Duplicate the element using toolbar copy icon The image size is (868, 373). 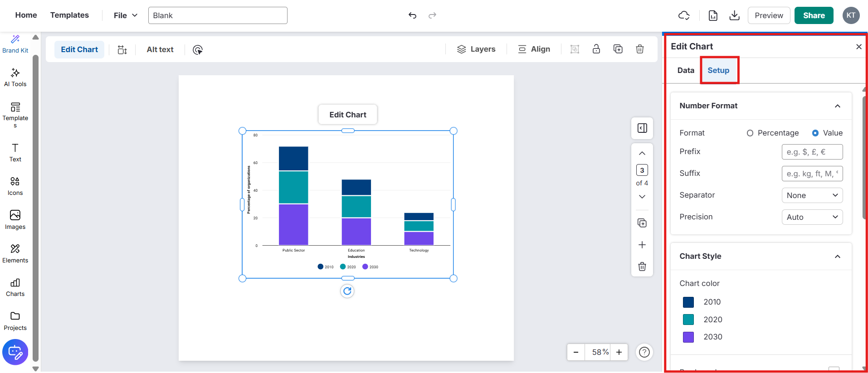tap(618, 49)
